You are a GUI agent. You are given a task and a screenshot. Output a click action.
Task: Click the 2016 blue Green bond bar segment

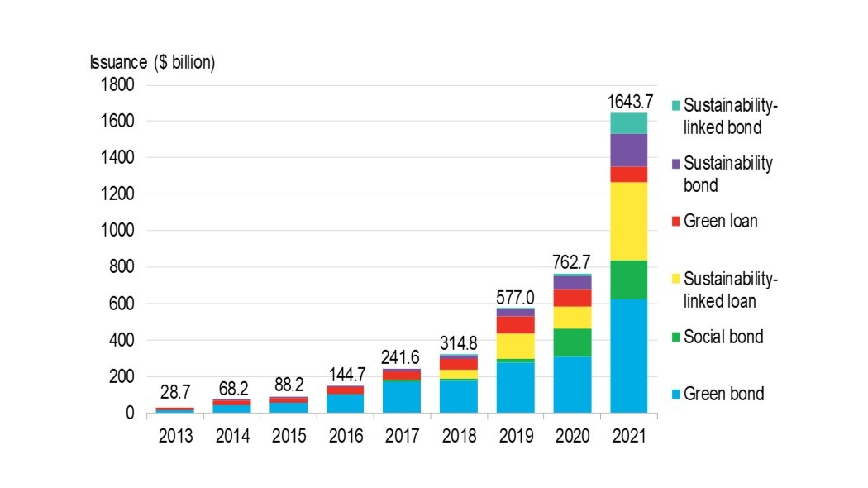coord(346,404)
